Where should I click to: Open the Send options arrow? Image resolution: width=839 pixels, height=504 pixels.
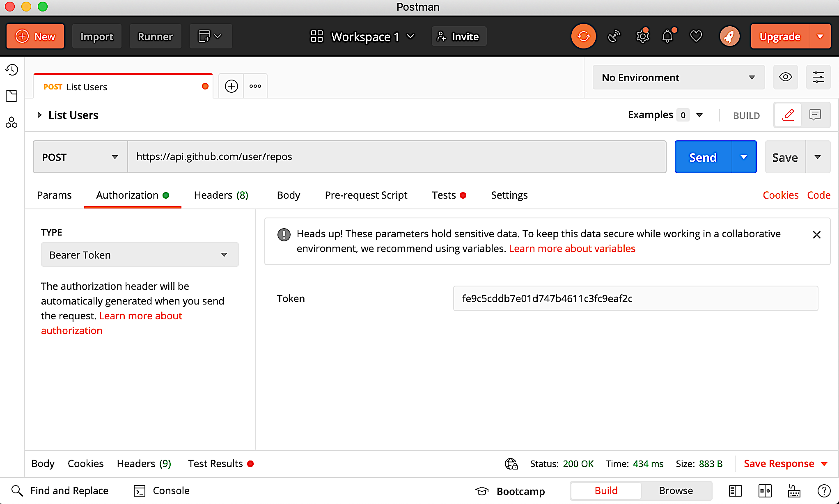744,157
